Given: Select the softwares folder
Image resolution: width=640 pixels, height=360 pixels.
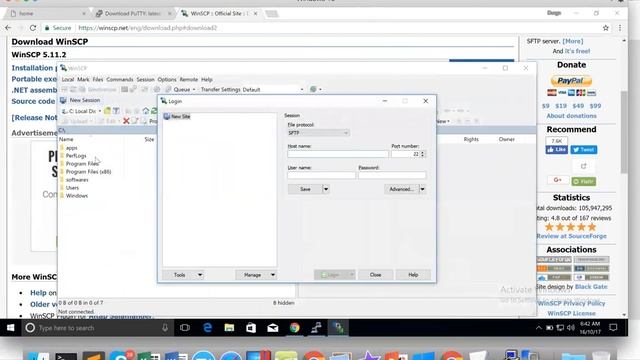Looking at the screenshot, I should (77, 180).
